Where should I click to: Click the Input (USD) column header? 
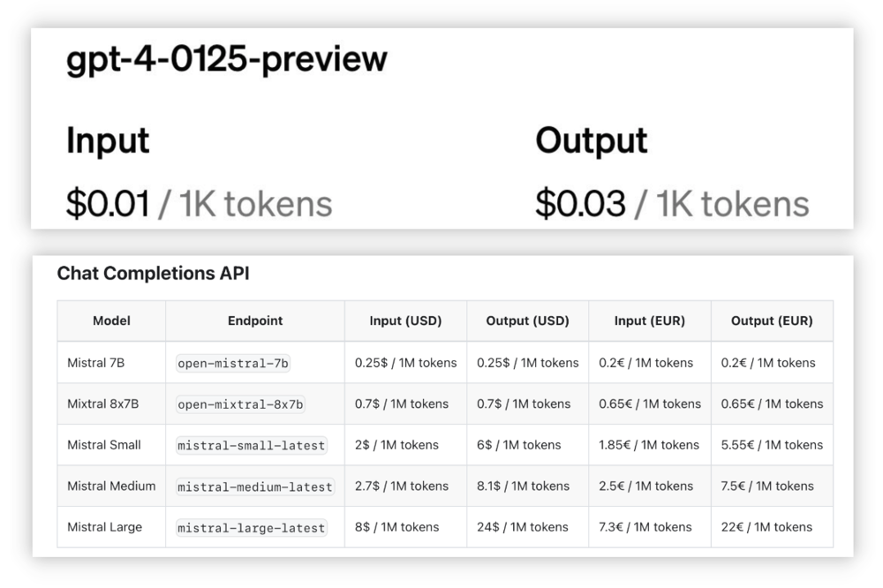coord(405,320)
